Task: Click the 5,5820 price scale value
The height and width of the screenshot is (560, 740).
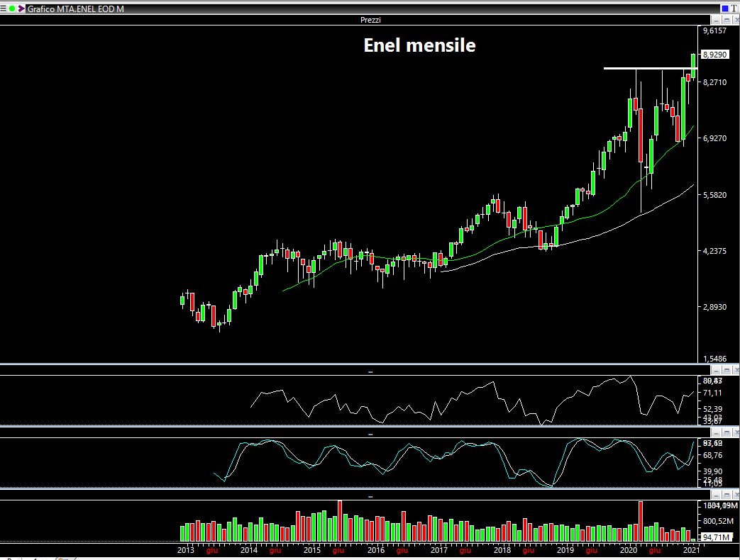Action: (x=714, y=195)
